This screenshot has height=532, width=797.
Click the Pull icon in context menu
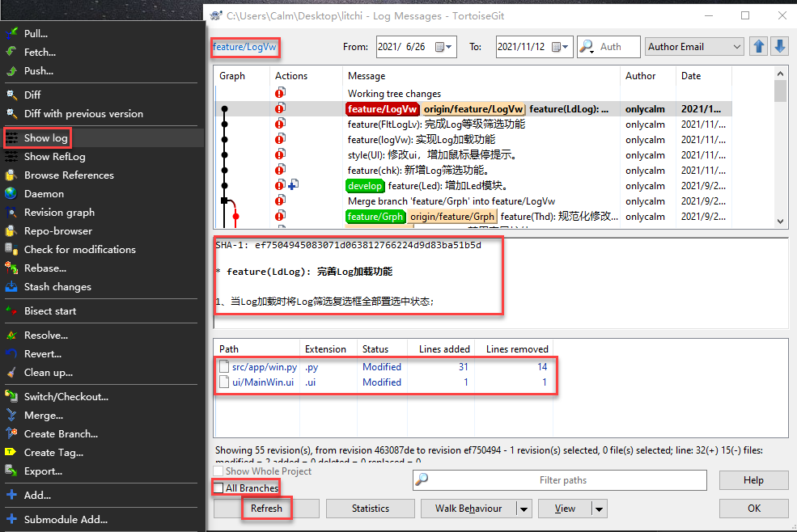[x=11, y=33]
